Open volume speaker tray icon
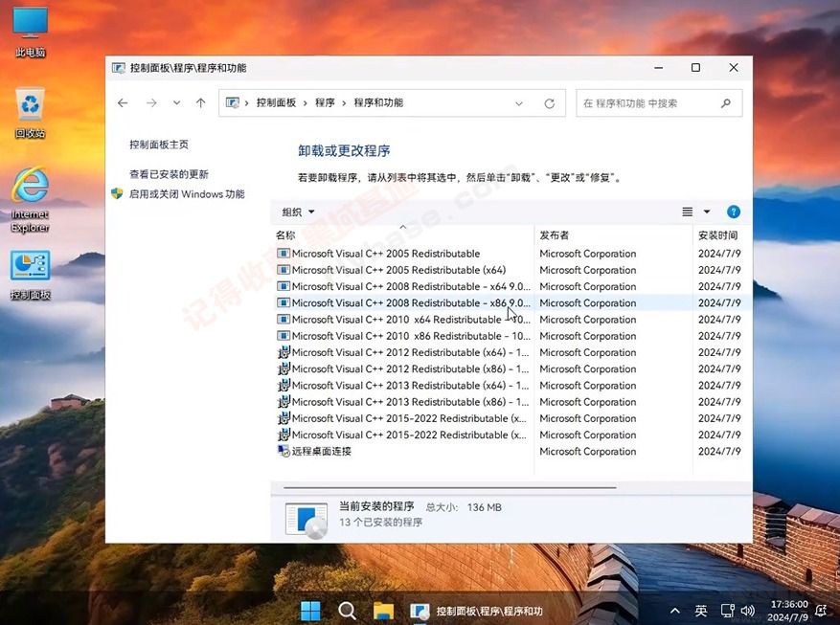Screen dimensions: 840x625 tap(748, 611)
